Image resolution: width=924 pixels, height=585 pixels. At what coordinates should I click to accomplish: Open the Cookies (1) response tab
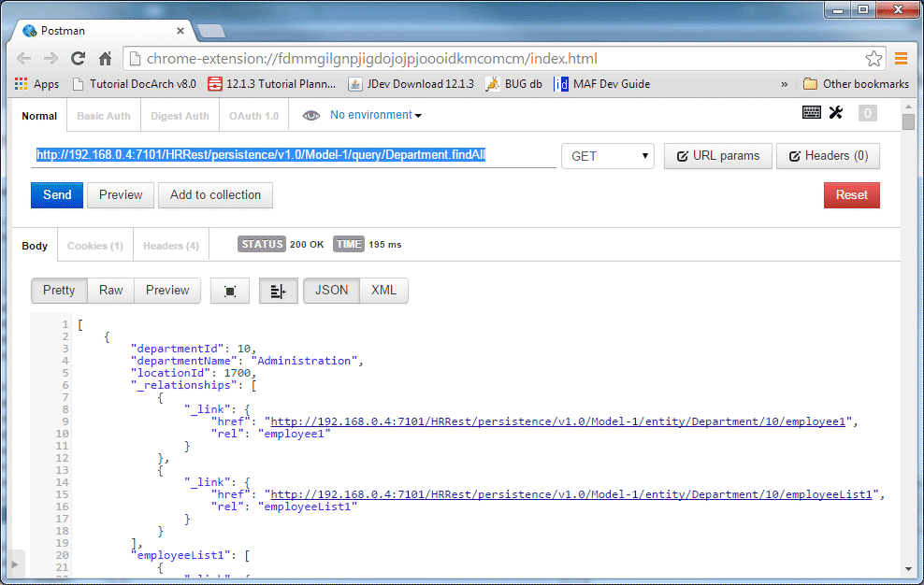pos(95,246)
